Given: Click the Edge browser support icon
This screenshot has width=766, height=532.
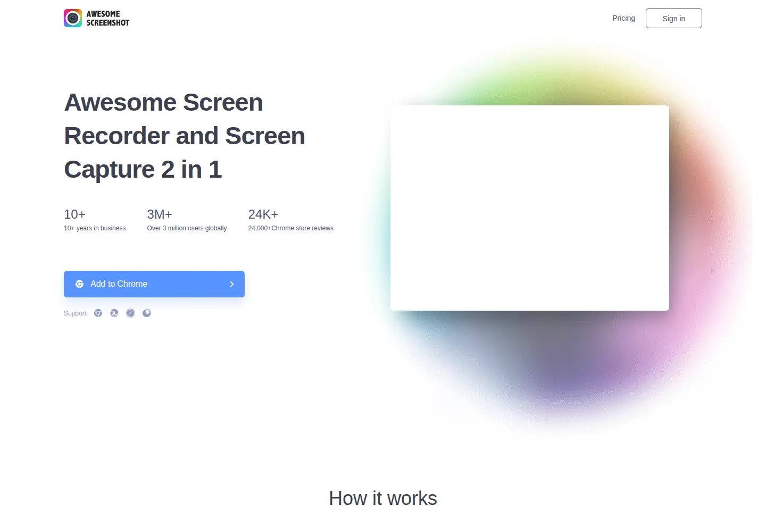Looking at the screenshot, I should pyautogui.click(x=114, y=313).
